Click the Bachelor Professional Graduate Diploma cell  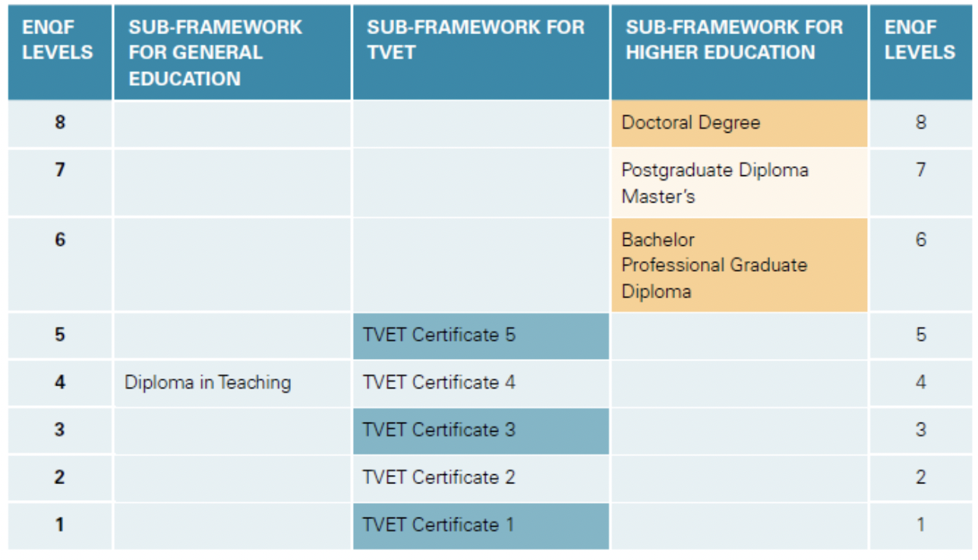pos(739,265)
